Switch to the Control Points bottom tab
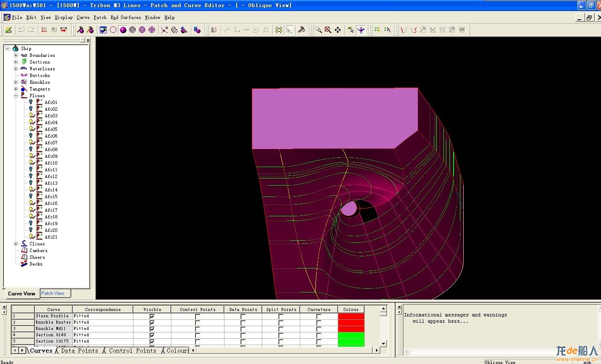Image resolution: width=601 pixels, height=364 pixels. 132,351
